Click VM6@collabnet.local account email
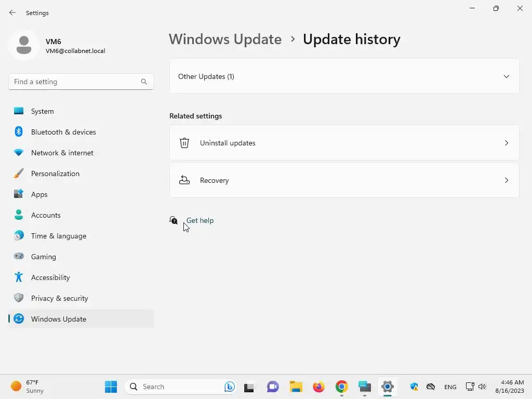The width and height of the screenshot is (532, 399). (75, 51)
